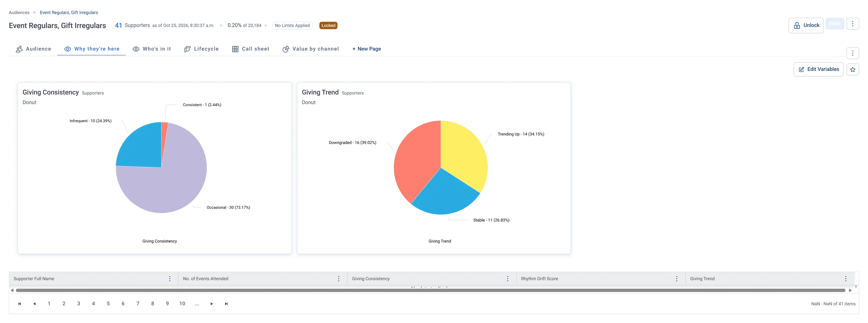Click scrollbar left arrow under table

point(12,290)
